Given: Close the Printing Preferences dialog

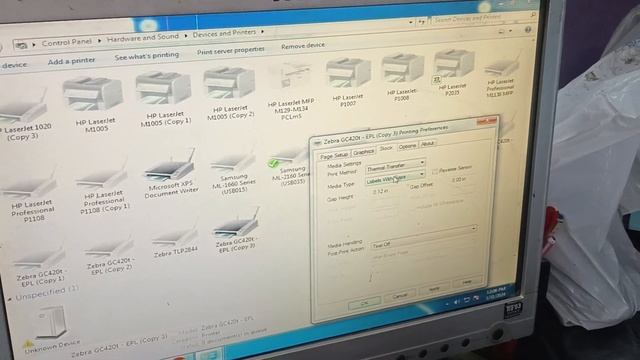Looking at the screenshot, I should pos(487,121).
